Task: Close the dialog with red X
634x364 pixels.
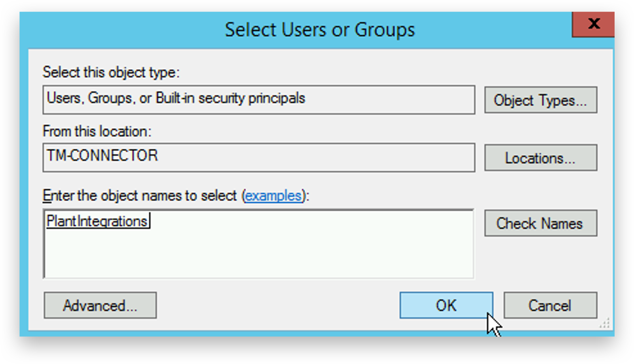Action: [593, 24]
